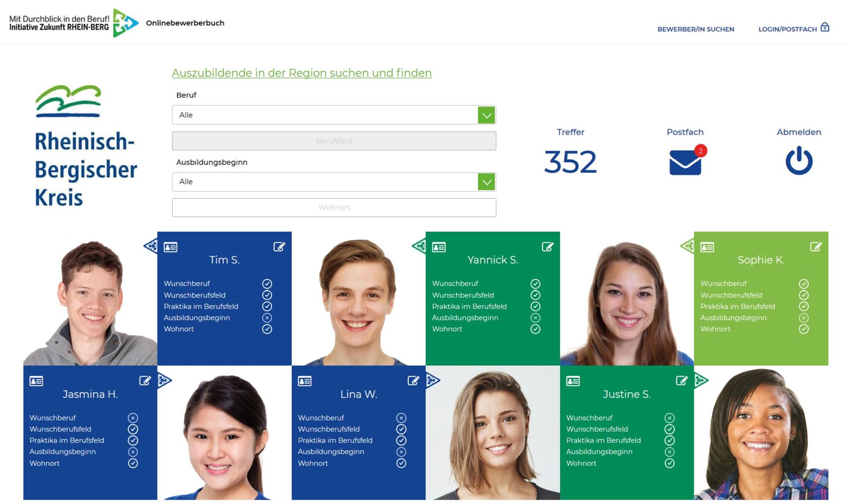Click the Onlinebewerberbuch header title
Image resolution: width=848 pixels, height=504 pixels.
pos(185,23)
